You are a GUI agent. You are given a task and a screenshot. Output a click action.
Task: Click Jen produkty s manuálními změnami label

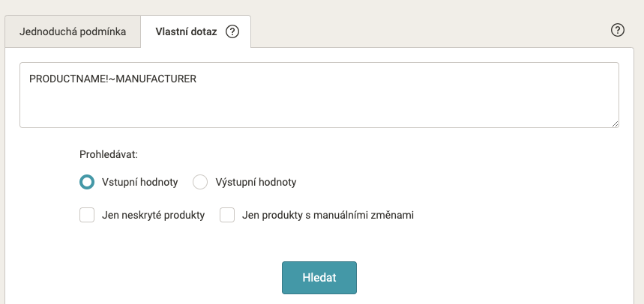coord(328,215)
